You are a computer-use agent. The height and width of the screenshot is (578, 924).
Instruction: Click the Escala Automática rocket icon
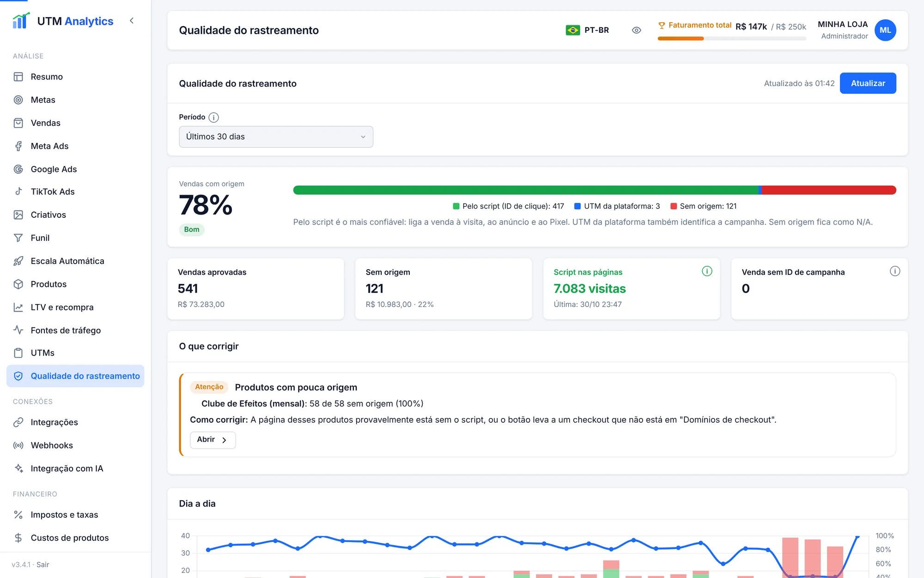18,261
